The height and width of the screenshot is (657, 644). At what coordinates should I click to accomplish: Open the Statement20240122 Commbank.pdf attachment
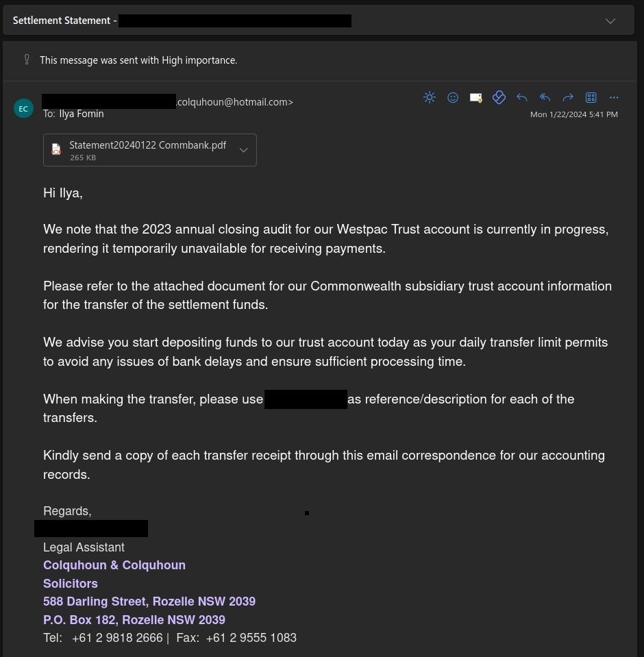click(x=148, y=145)
